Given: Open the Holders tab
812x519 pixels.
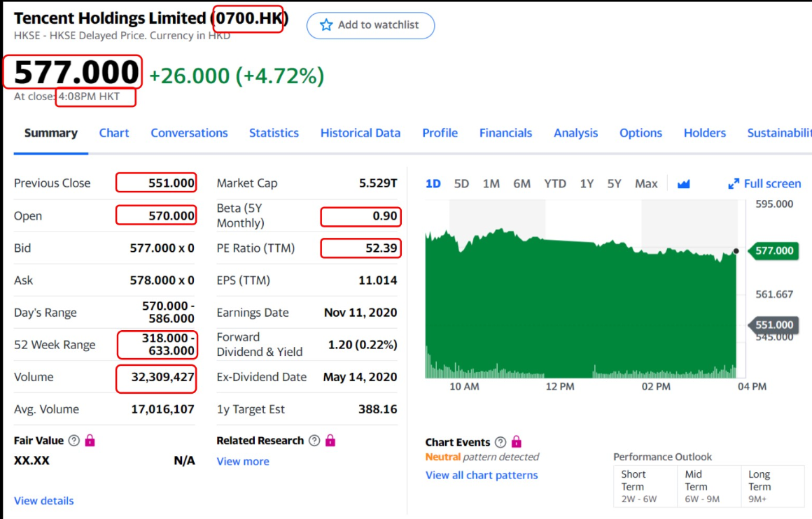Looking at the screenshot, I should pyautogui.click(x=705, y=133).
